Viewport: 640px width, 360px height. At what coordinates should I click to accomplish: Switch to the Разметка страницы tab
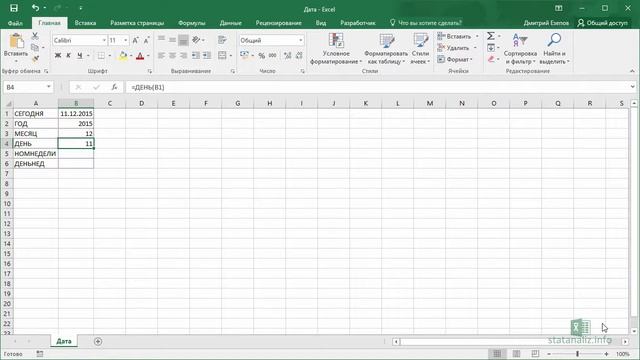click(137, 23)
